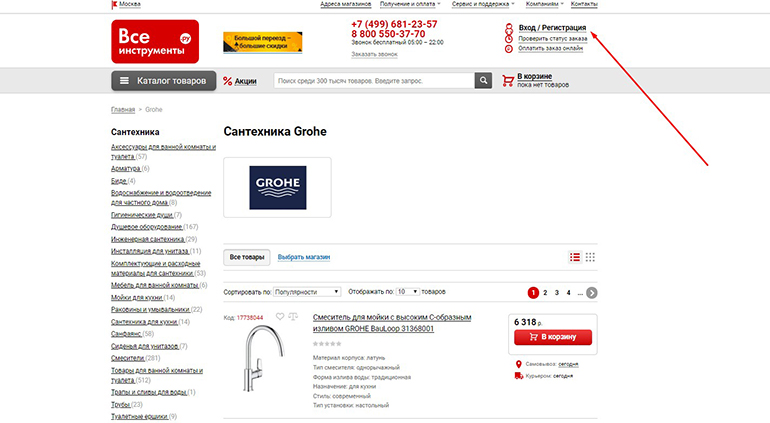Screen dimensions: 770x423
Task: Add faucet to favorites heart icon
Action: pos(279,317)
